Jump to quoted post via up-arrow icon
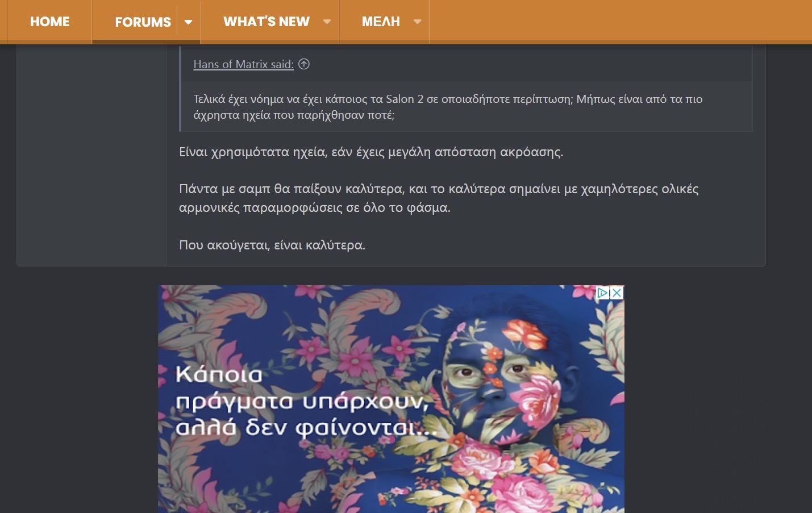The image size is (812, 513). pos(304,64)
